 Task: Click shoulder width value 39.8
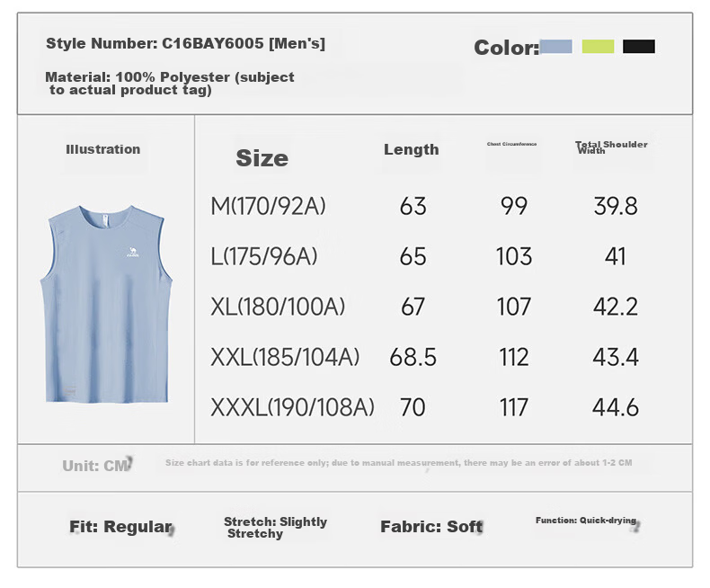[616, 207]
